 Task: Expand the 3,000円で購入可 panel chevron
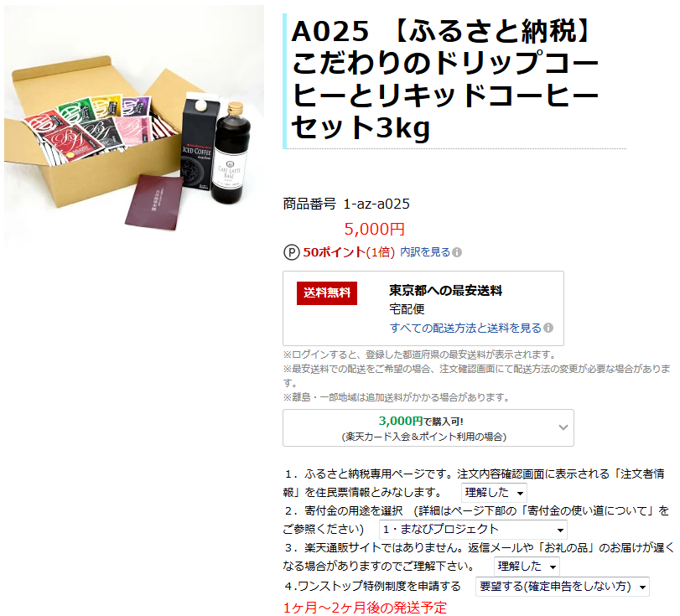click(x=563, y=427)
